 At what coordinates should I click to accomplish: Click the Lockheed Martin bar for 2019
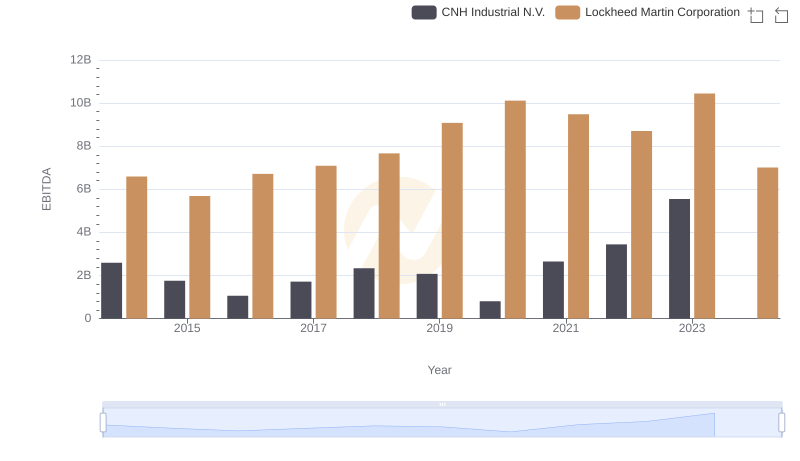tap(452, 221)
